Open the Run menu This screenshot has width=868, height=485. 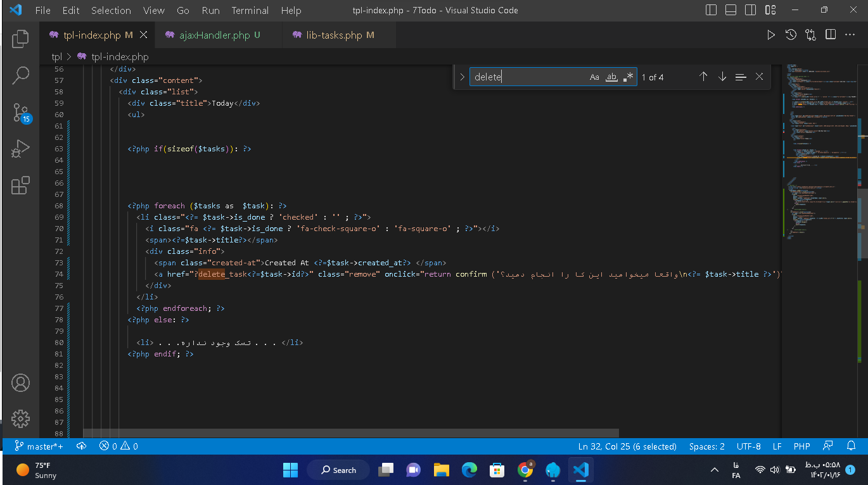(211, 10)
